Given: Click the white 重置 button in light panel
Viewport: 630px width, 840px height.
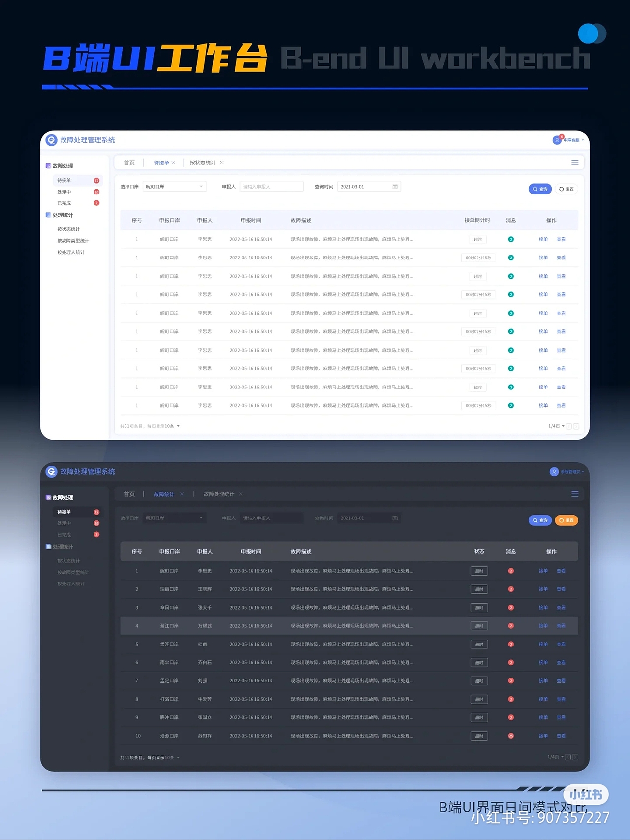Looking at the screenshot, I should 567,189.
